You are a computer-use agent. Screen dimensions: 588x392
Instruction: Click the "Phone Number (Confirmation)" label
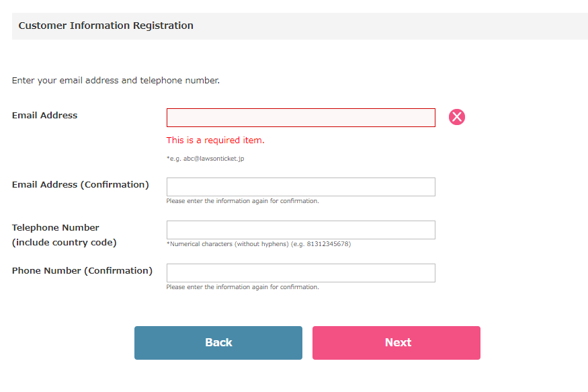click(82, 270)
